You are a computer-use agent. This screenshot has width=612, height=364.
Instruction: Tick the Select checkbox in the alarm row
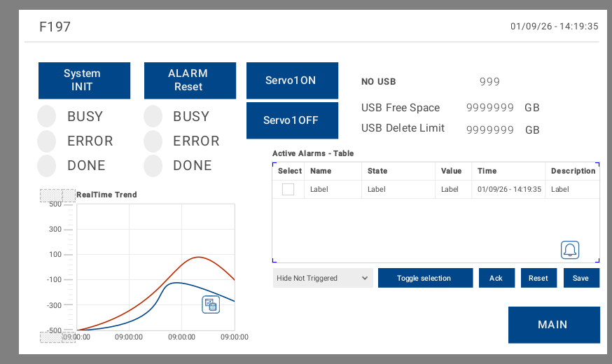pyautogui.click(x=288, y=189)
